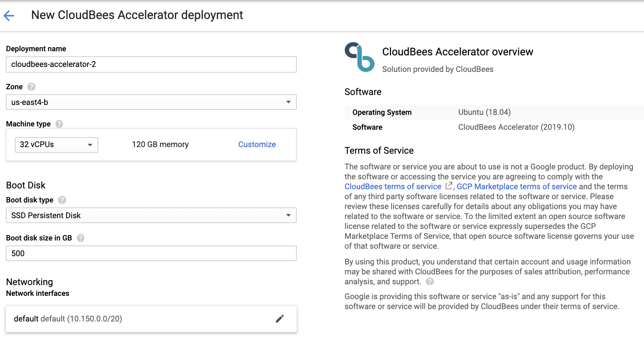Open help tooltip next to Zone
The image size is (644, 338).
tap(31, 87)
